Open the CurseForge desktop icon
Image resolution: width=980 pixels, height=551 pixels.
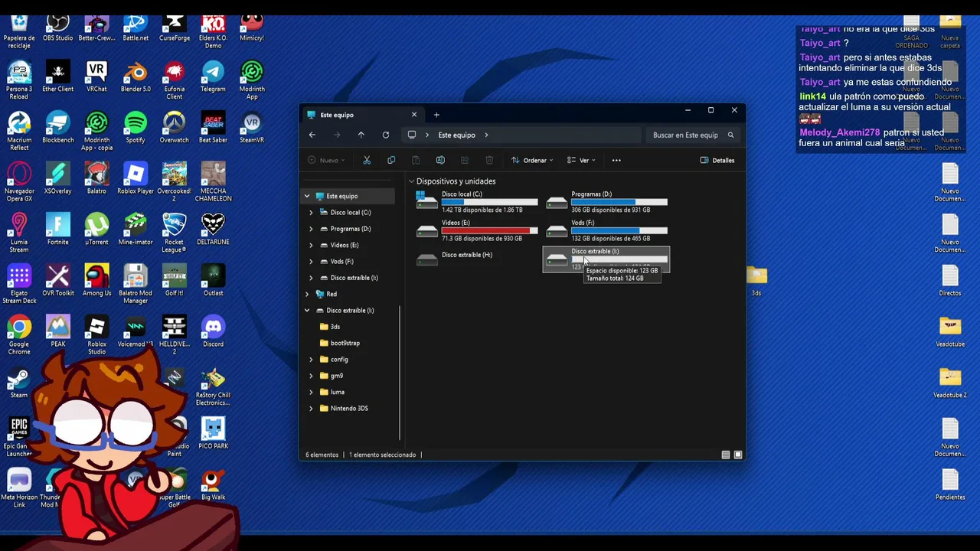(174, 27)
